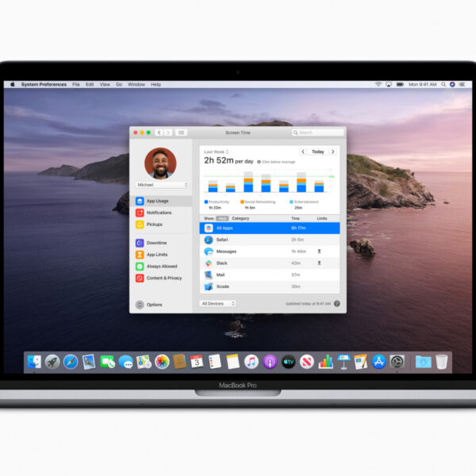Open Trash in the Dock
The image size is (476, 476).
click(x=442, y=362)
